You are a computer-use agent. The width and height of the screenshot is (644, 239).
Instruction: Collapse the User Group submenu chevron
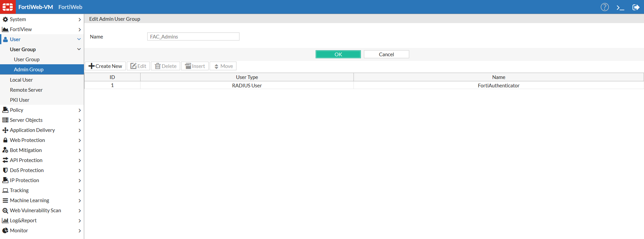79,49
